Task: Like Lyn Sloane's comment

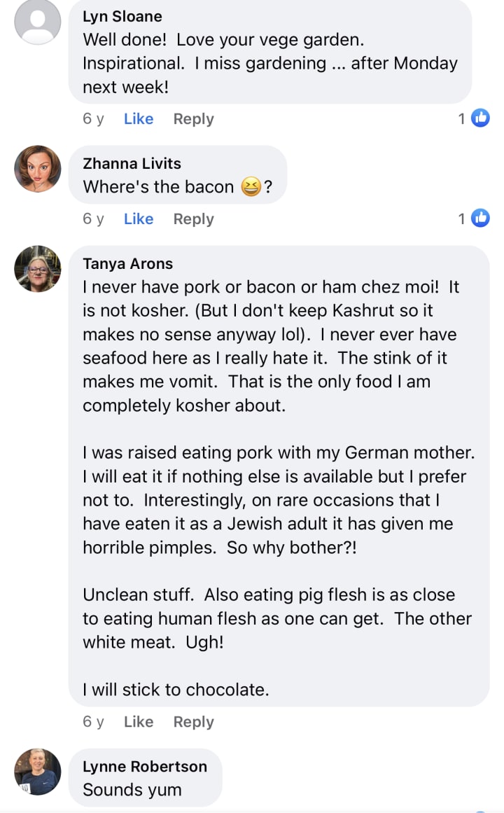Action: [139, 119]
